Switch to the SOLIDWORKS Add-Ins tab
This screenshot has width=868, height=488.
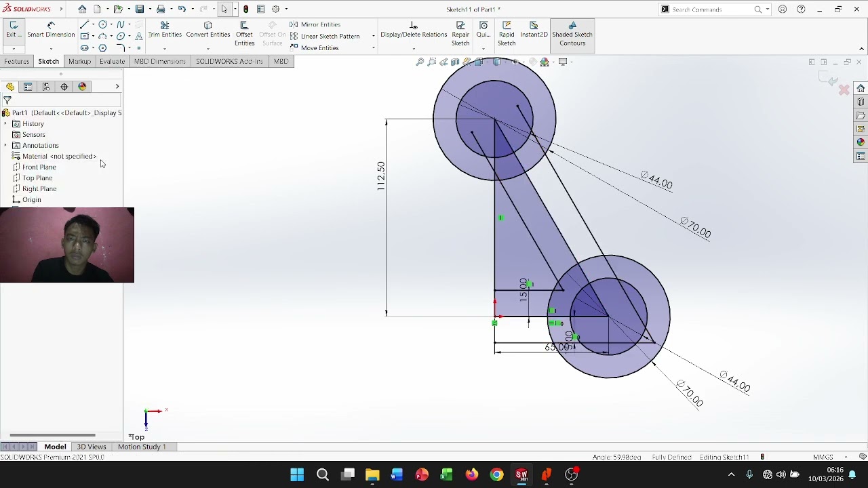click(x=229, y=61)
